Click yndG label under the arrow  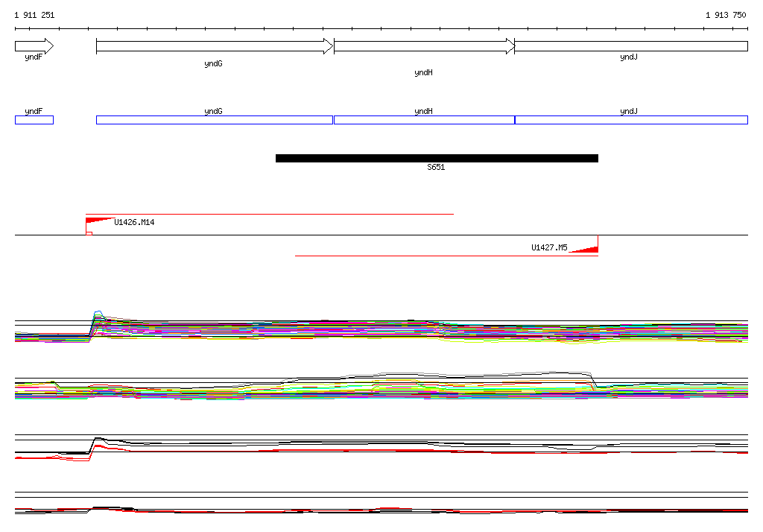[x=214, y=64]
